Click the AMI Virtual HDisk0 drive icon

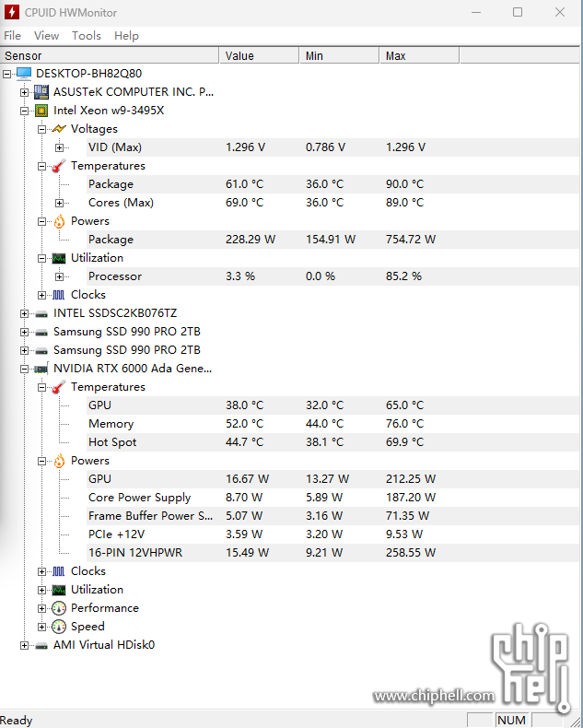tap(41, 646)
